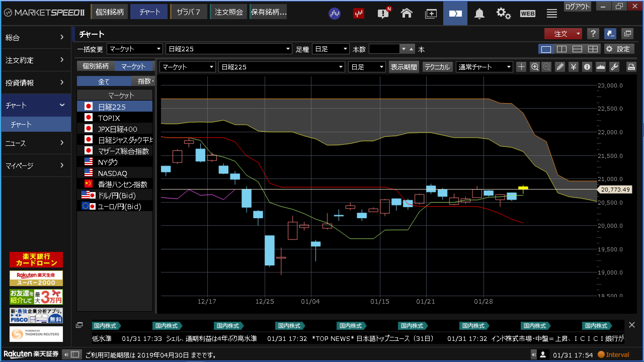Click the area chart icon in toolbar
644x362 pixels.
pyautogui.click(x=601, y=67)
